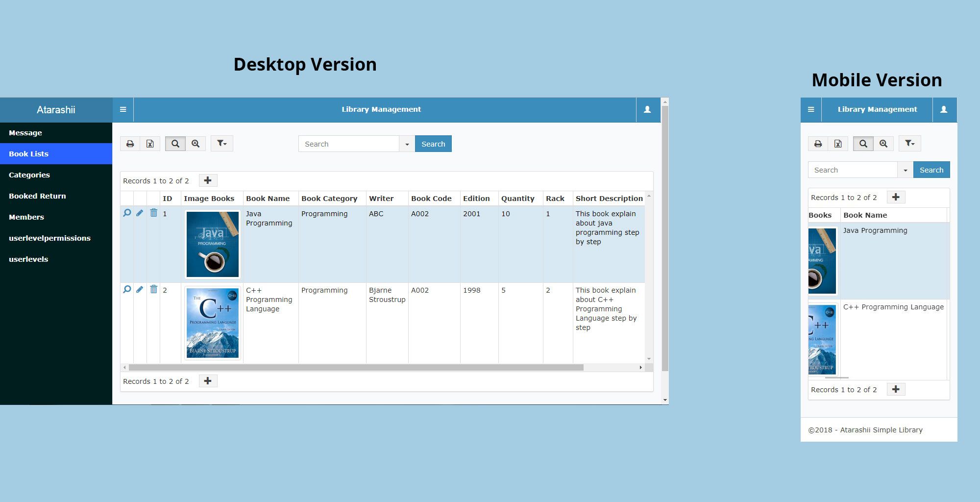The image size is (980, 502).
Task: View the Java Programming record with magnifier icon
Action: pyautogui.click(x=127, y=213)
